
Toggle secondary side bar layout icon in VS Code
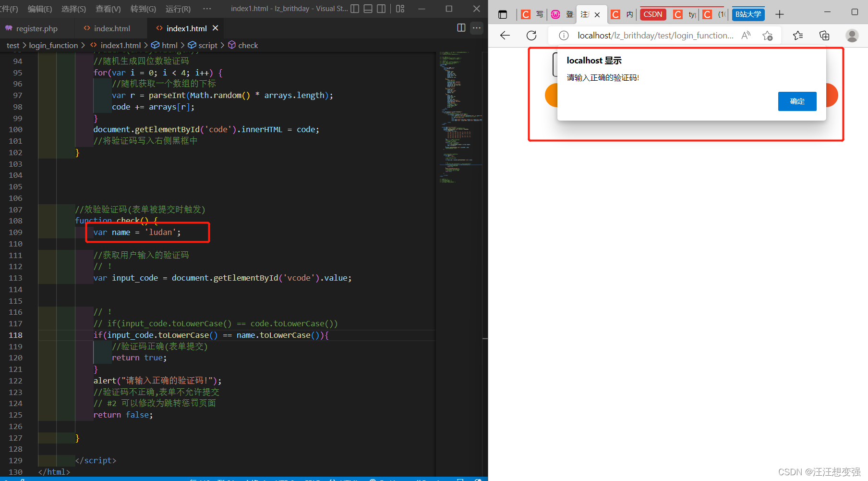[381, 9]
